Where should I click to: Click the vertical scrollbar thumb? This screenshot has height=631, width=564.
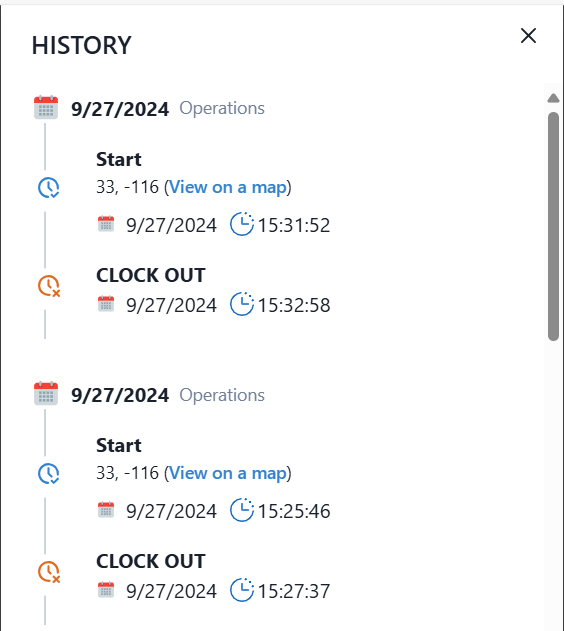(554, 226)
